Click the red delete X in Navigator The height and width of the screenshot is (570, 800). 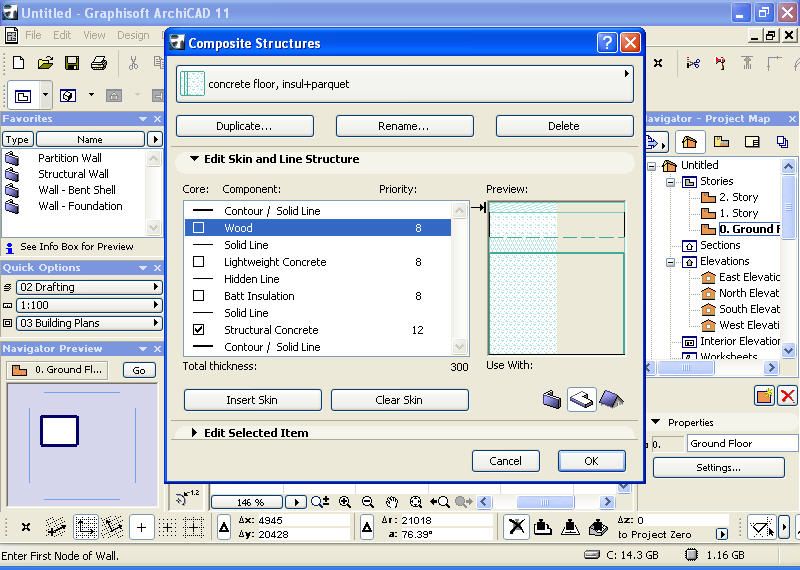click(x=788, y=396)
